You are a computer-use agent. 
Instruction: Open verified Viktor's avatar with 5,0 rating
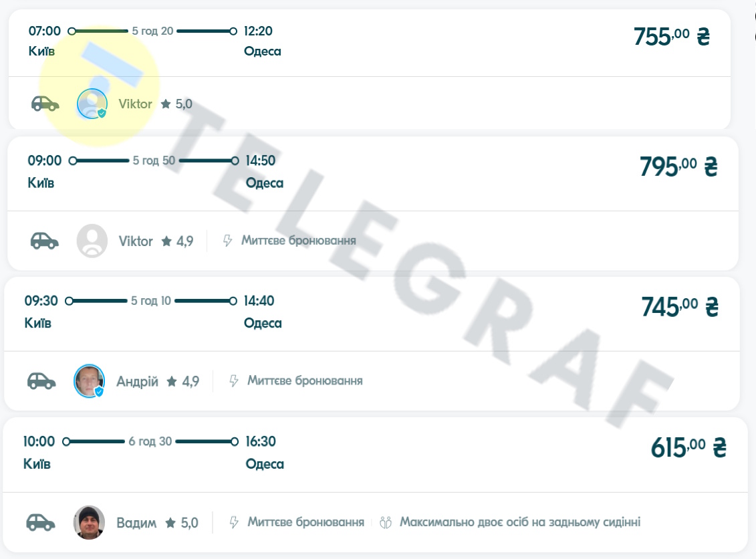click(x=92, y=104)
